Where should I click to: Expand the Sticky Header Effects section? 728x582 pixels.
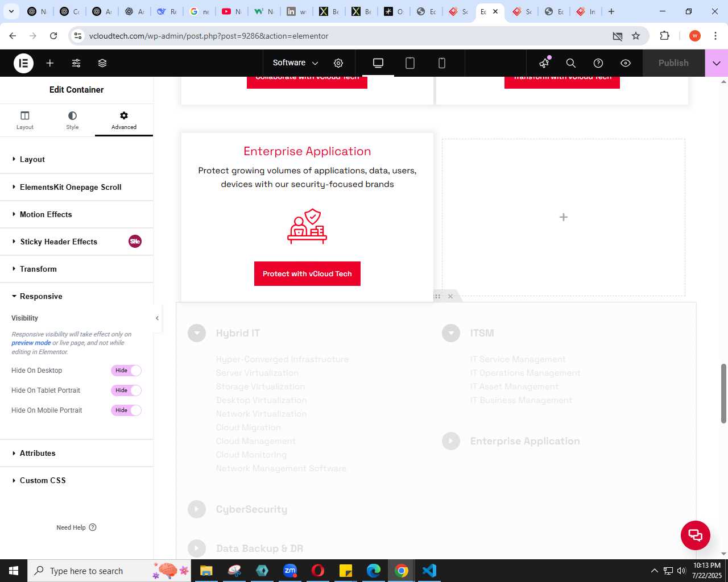tap(77, 242)
